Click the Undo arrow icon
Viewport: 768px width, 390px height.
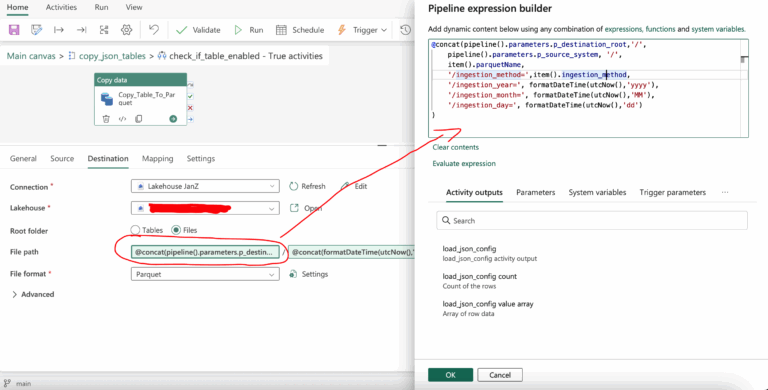pos(154,30)
